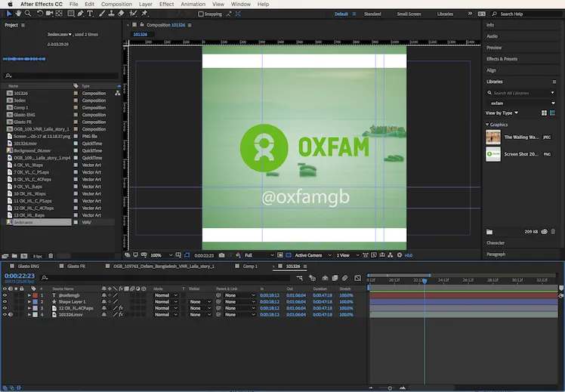Toggle the Snapping checkbox

coord(201,14)
